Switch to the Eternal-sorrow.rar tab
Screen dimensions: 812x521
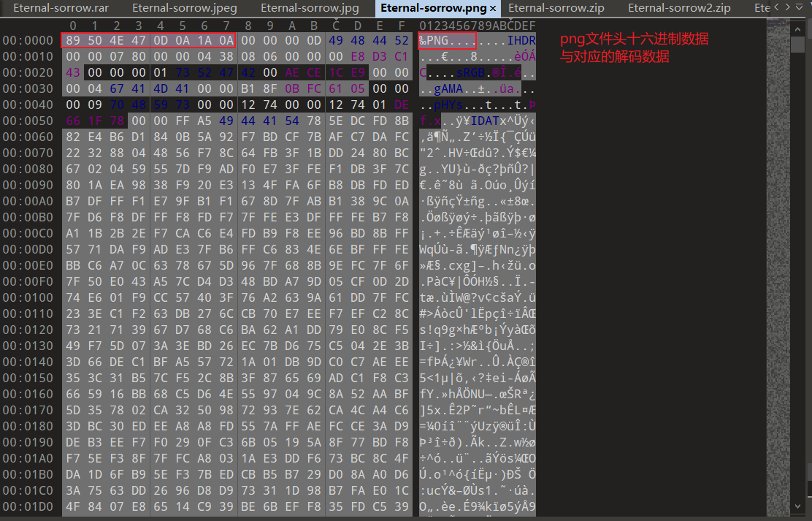pos(61,8)
